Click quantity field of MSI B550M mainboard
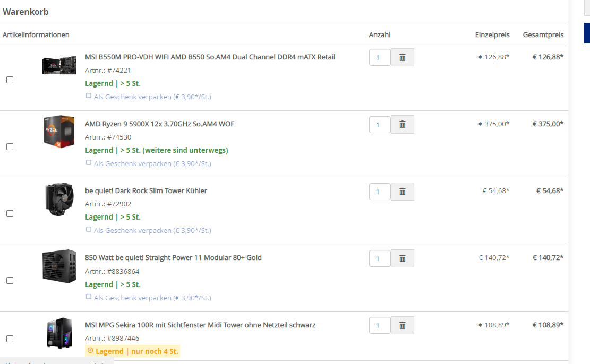 pyautogui.click(x=380, y=57)
